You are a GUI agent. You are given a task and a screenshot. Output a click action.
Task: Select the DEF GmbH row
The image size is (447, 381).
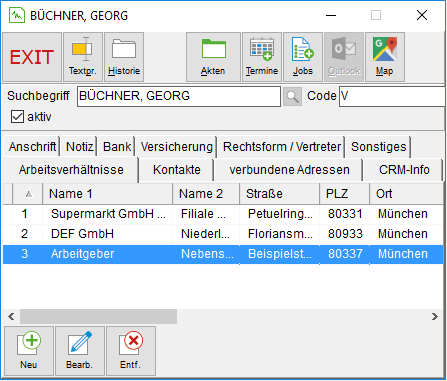[223, 234]
